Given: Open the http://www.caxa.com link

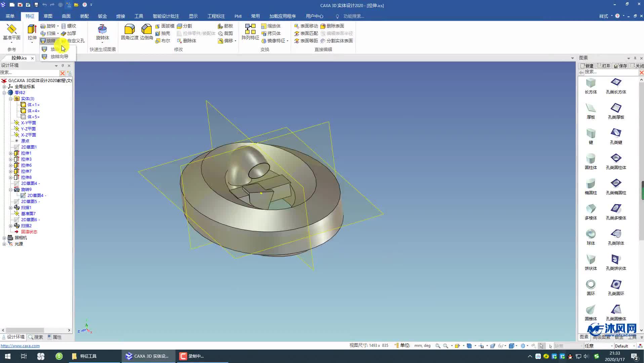Looking at the screenshot, I should pyautogui.click(x=20, y=346).
